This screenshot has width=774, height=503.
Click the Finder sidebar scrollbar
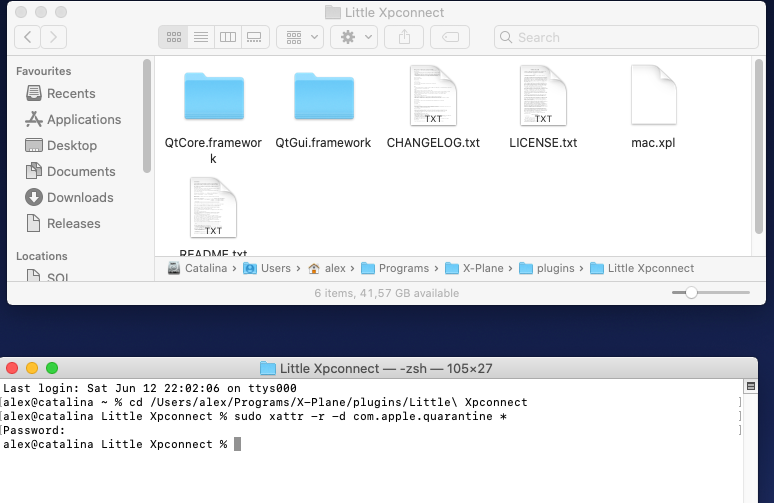[147, 116]
